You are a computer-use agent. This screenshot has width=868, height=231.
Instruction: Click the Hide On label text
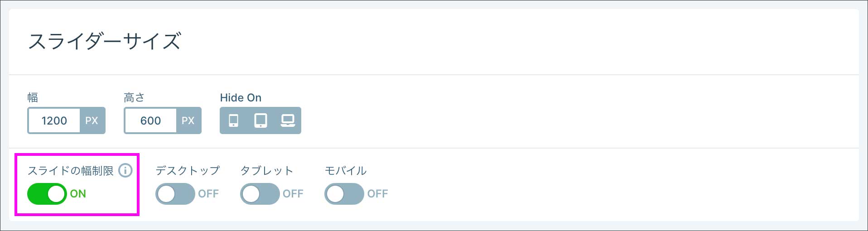click(x=241, y=97)
